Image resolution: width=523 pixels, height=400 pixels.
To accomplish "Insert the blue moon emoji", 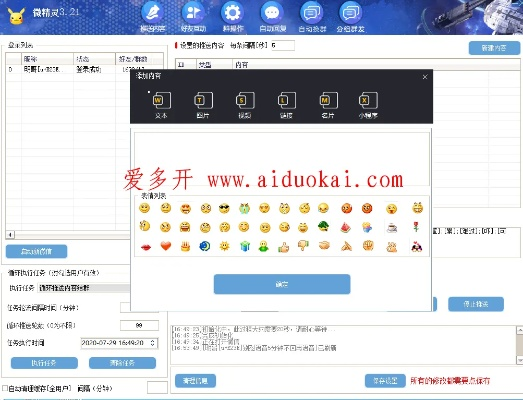I will tap(204, 246).
